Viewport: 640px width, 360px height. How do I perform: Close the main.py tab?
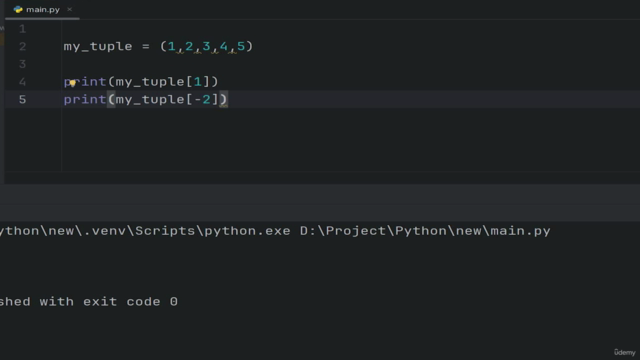[69, 9]
